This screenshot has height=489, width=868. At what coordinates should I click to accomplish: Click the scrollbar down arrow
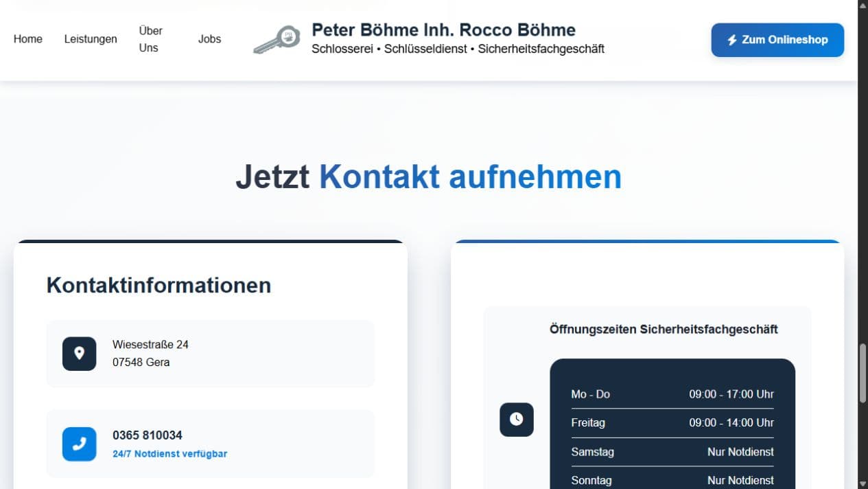863,484
